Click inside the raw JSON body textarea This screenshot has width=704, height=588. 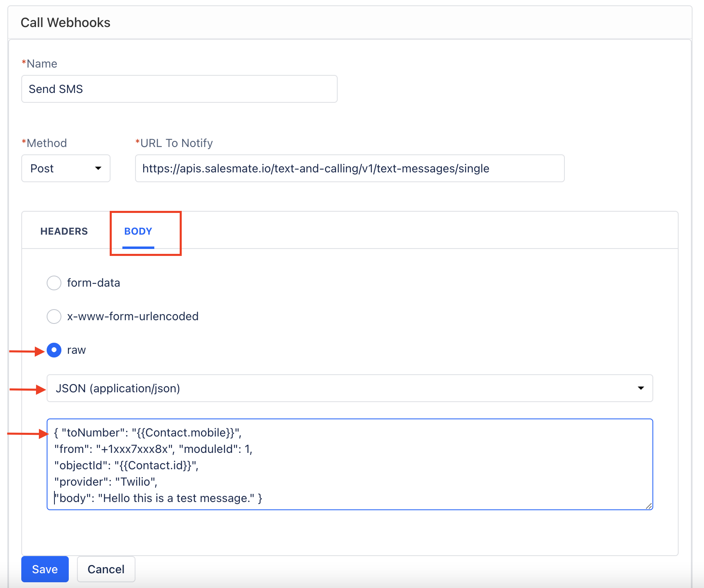[x=350, y=464]
